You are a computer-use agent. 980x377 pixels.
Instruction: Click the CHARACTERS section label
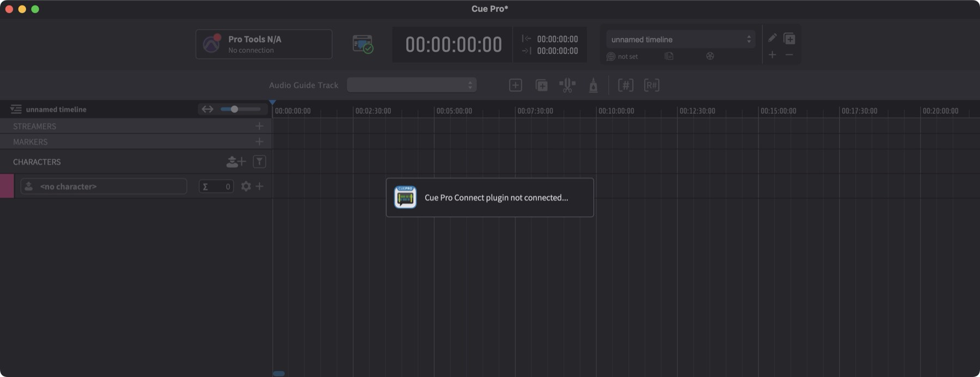tap(37, 162)
